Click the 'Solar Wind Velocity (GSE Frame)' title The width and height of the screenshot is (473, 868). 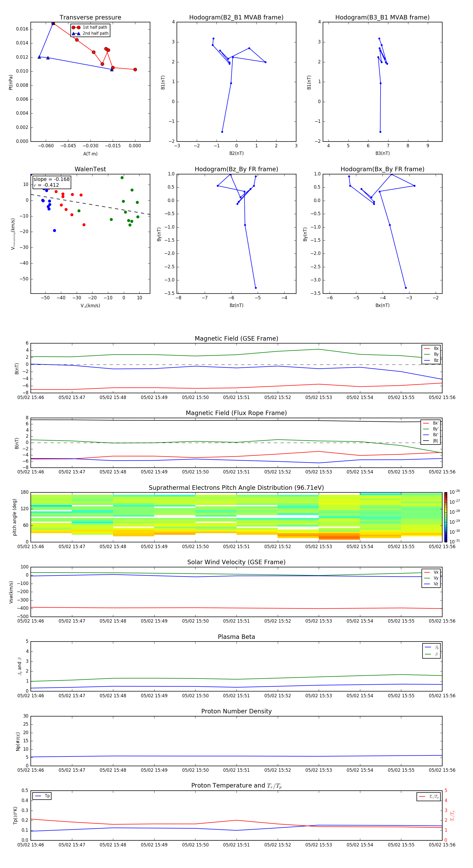coord(236,562)
